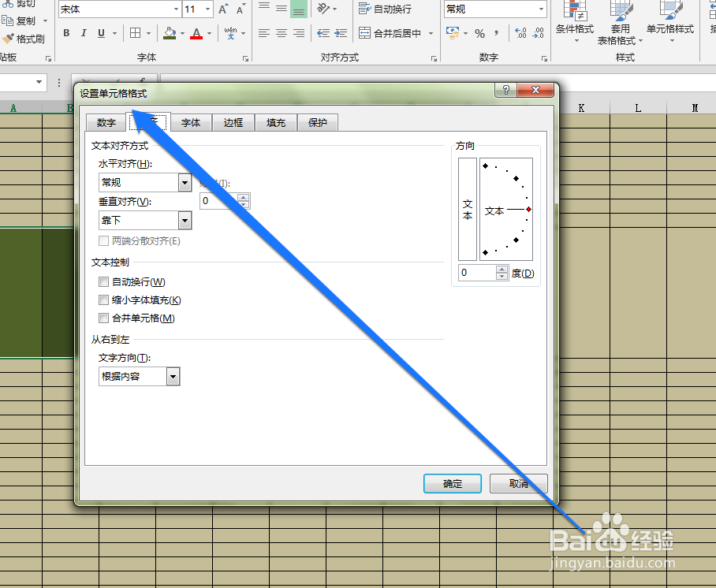Switch to the 数字 tab
The width and height of the screenshot is (716, 588).
106,122
